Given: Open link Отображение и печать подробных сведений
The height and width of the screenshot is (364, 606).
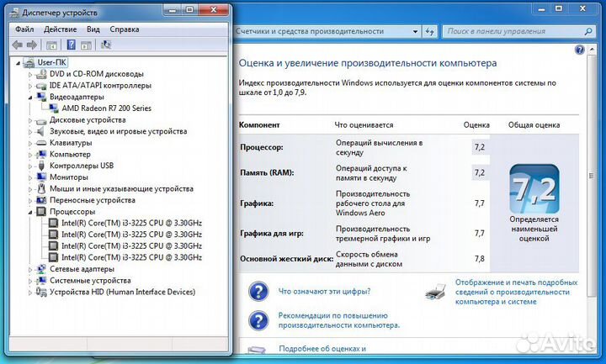Looking at the screenshot, I should pyautogui.click(x=516, y=293).
